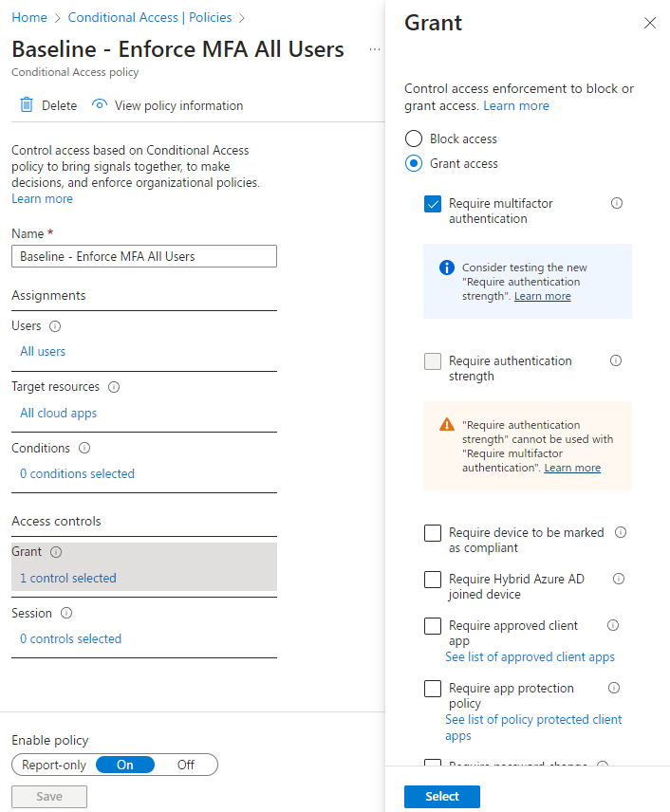Click info icon for Require authentication strength

tap(616, 360)
